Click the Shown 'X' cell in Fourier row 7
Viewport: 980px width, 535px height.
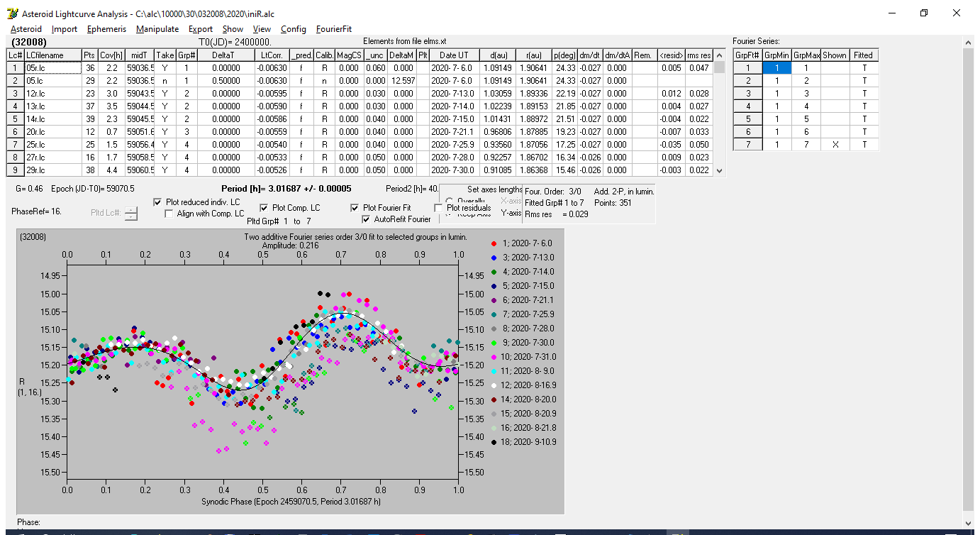point(835,145)
